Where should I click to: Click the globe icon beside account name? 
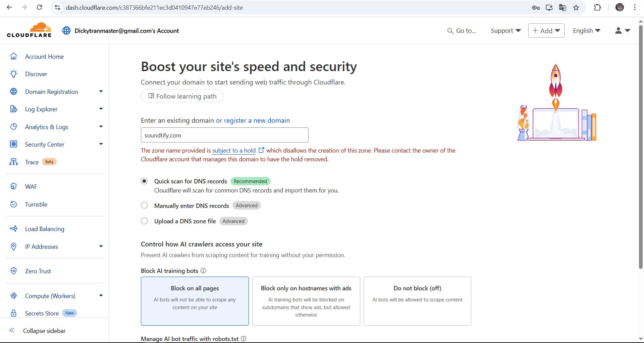click(x=66, y=31)
